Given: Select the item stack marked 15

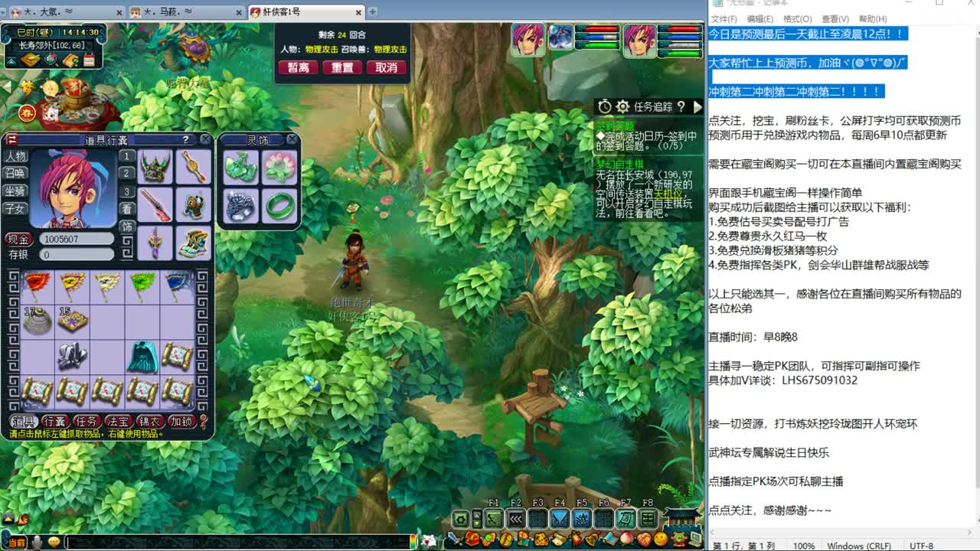Looking at the screenshot, I should pos(72,321).
